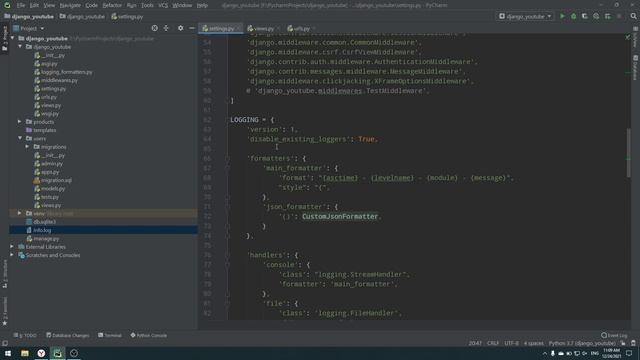This screenshot has width=640, height=360.
Task: Run with coverage icon in toolbar
Action: click(x=584, y=16)
